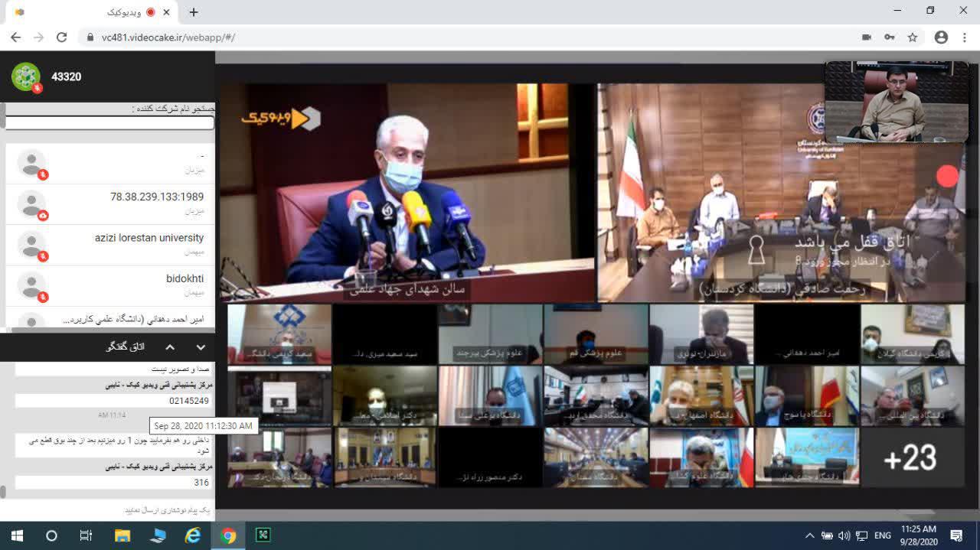Expand chat panel with up chevron
Image resolution: width=980 pixels, height=550 pixels.
click(x=170, y=347)
